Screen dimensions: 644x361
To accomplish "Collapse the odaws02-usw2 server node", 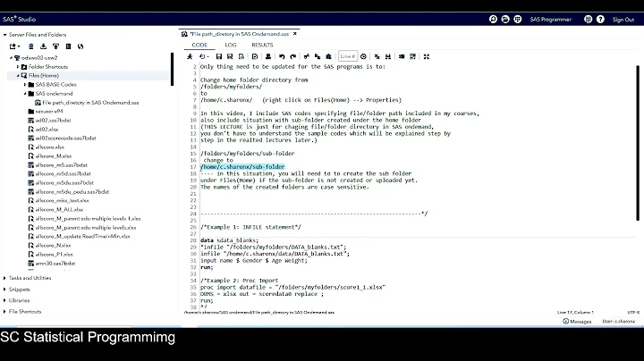I will pyautogui.click(x=12, y=58).
